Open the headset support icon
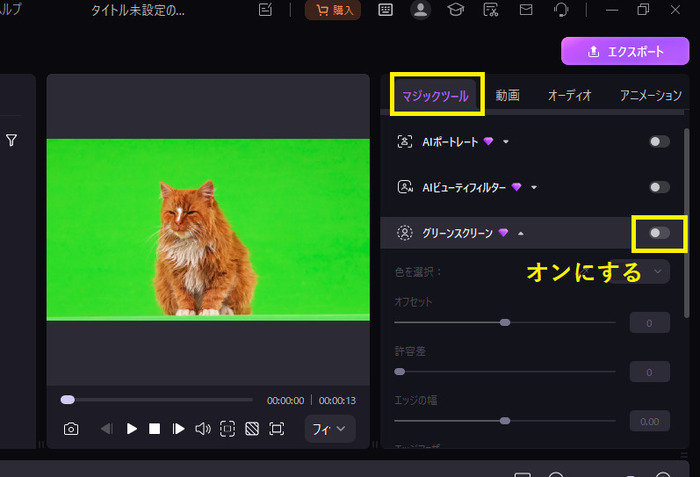The height and width of the screenshot is (477, 700). coord(561,10)
